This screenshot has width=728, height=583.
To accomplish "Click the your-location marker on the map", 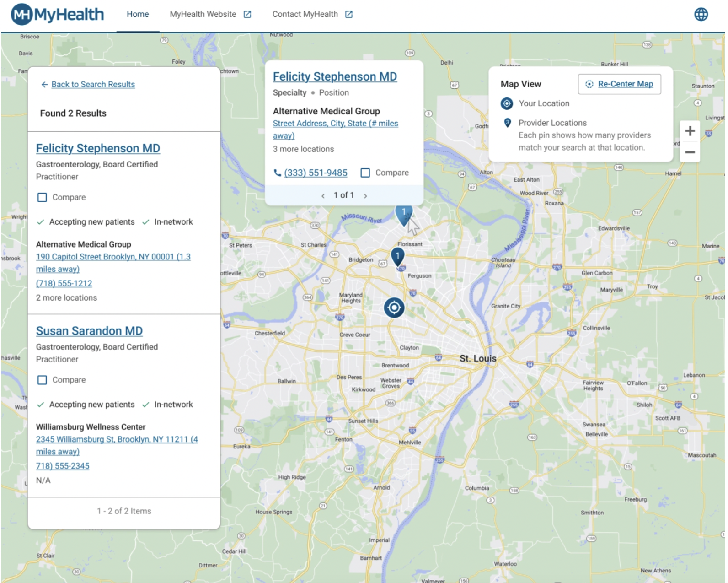I will point(394,308).
